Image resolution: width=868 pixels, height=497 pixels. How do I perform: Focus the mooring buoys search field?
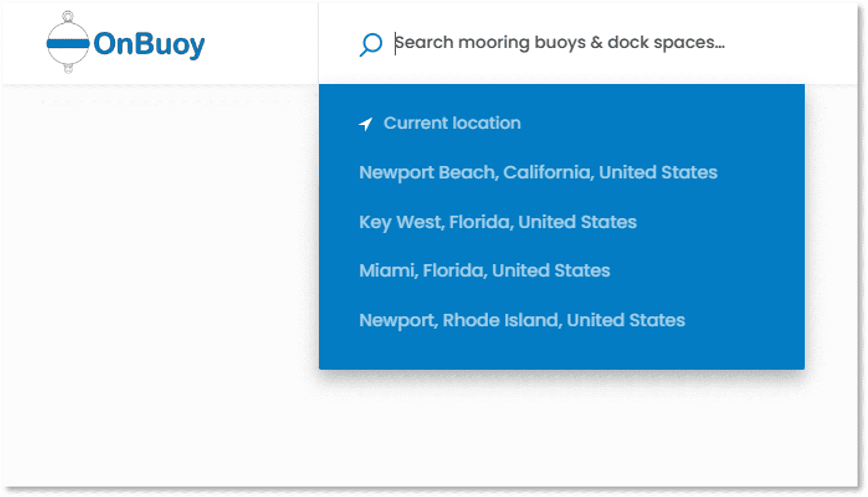tap(559, 43)
